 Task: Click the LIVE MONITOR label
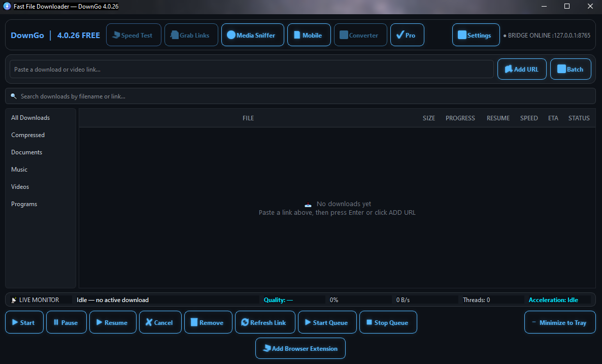(39, 300)
